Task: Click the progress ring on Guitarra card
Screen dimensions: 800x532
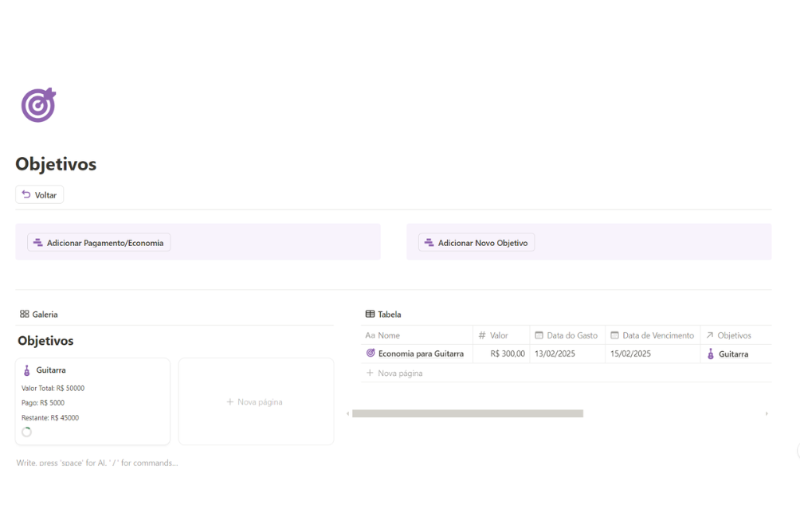Action: coord(27,432)
